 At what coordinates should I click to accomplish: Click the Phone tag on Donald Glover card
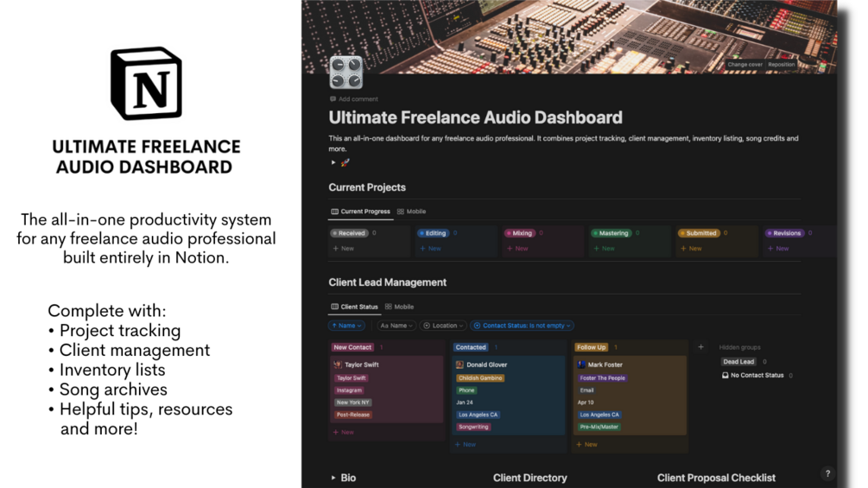(x=466, y=390)
